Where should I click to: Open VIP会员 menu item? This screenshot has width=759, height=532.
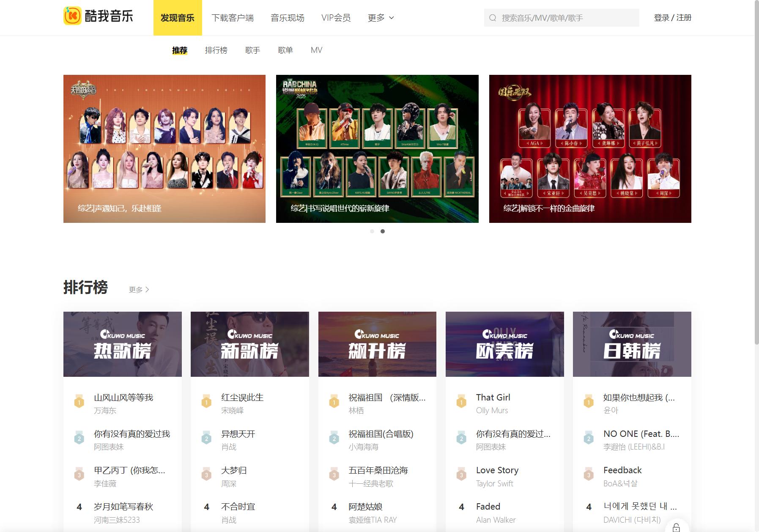pos(336,18)
